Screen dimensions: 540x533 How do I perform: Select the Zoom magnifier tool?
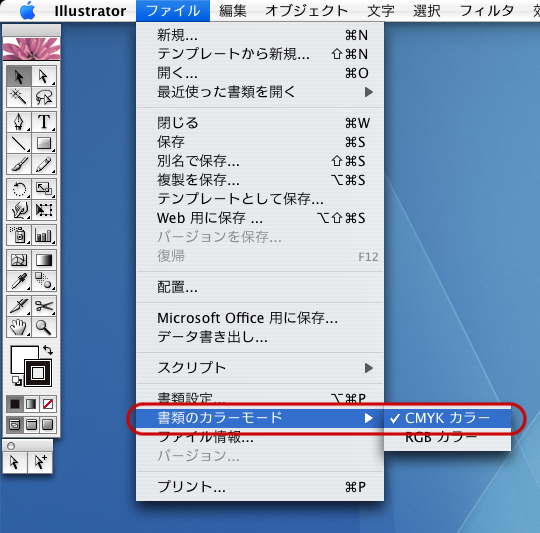point(44,327)
